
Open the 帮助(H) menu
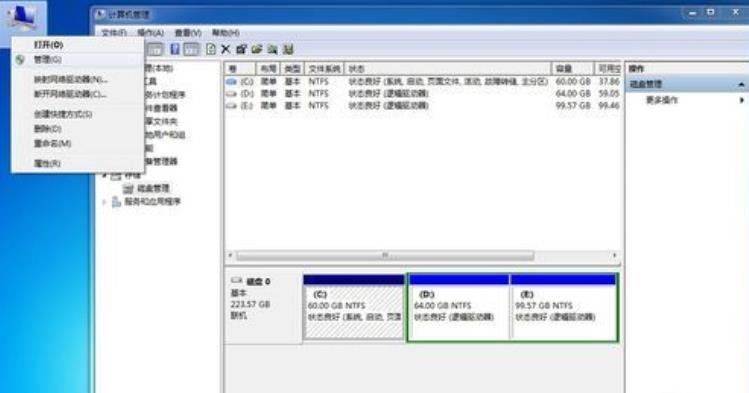pos(225,33)
